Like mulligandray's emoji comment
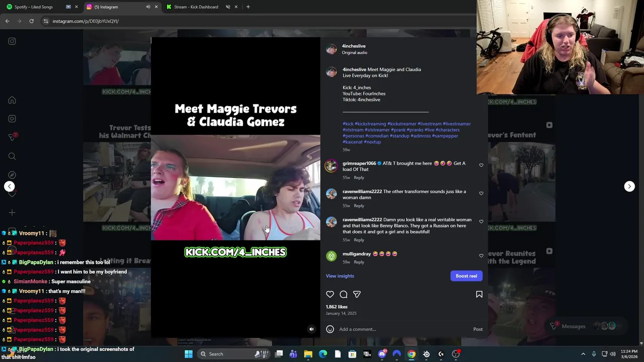 (x=481, y=256)
